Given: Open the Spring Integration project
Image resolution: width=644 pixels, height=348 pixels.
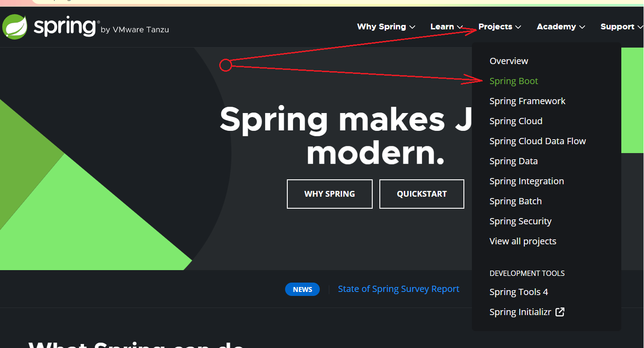Looking at the screenshot, I should pyautogui.click(x=527, y=181).
